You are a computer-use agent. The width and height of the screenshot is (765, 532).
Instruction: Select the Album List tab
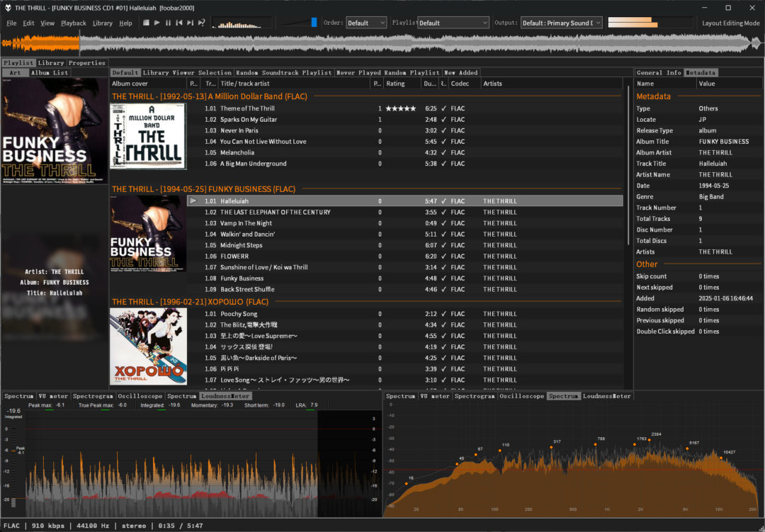(50, 73)
